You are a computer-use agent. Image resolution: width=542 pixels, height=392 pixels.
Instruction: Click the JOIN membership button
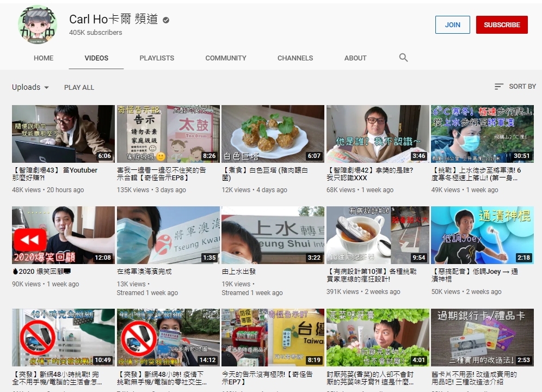(452, 24)
